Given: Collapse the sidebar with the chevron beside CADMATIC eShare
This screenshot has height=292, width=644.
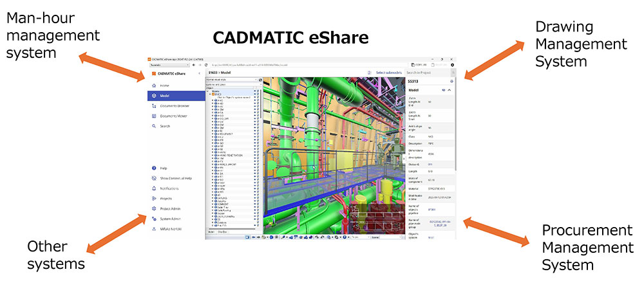Looking at the screenshot, I should (x=199, y=73).
